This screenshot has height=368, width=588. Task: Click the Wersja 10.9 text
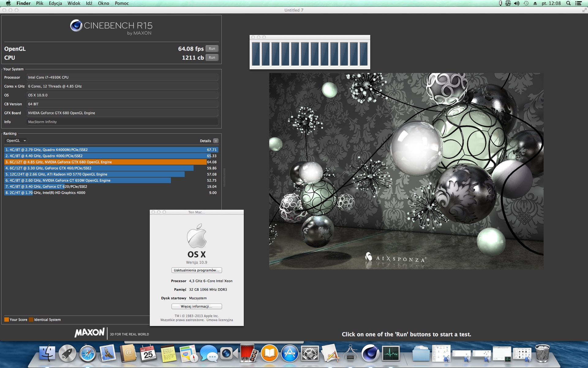pyautogui.click(x=197, y=263)
